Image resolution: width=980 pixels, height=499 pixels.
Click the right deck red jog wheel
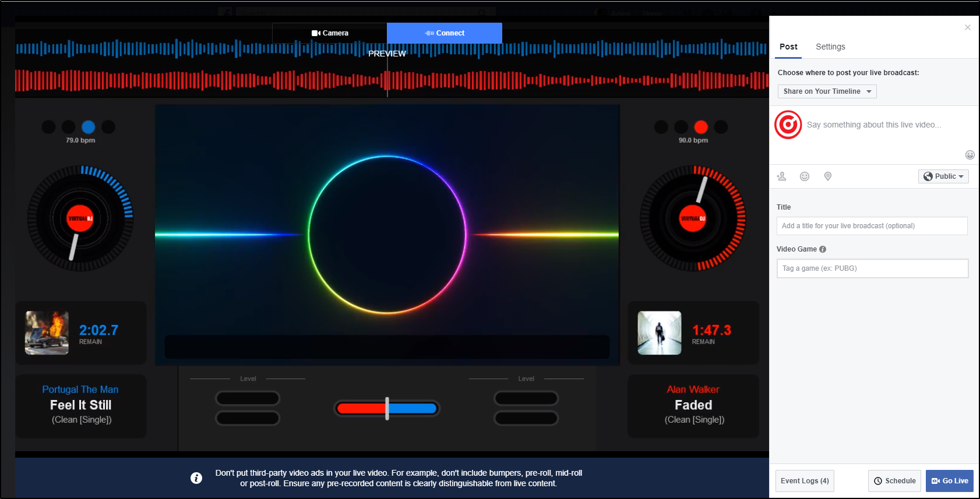pos(693,219)
